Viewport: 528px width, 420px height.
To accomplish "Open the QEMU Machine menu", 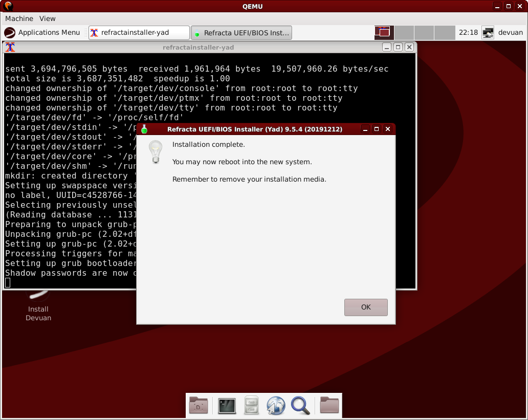I will pos(19,18).
